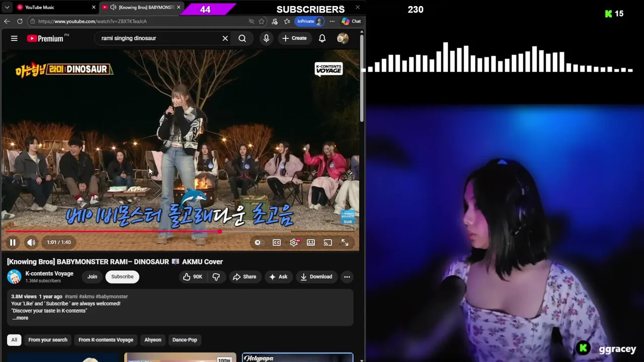Image resolution: width=644 pixels, height=362 pixels.
Task: Click the Create button
Action: [x=294, y=38]
